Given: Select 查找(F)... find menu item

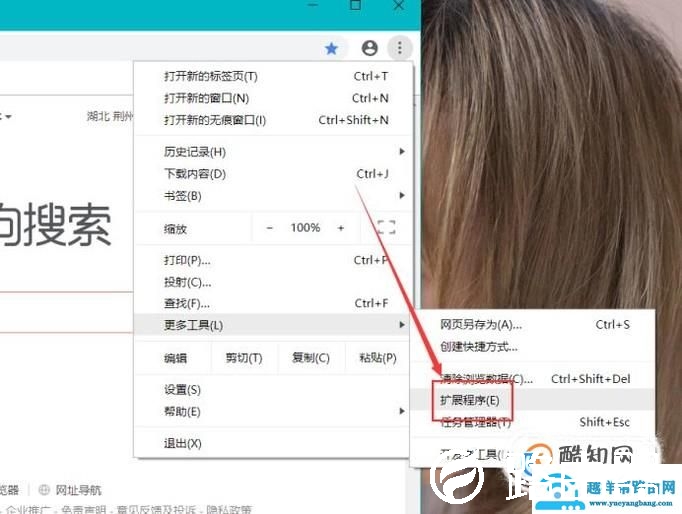Looking at the screenshot, I should tap(273, 304).
